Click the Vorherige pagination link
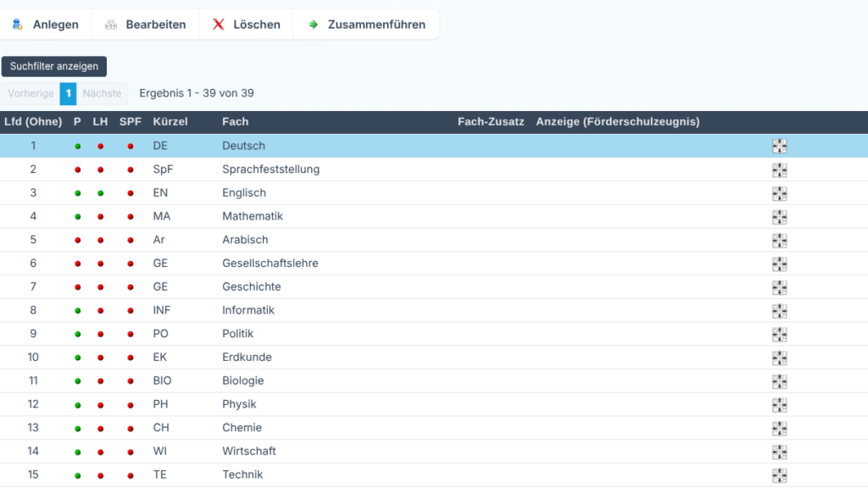Image resolution: width=868 pixels, height=489 pixels. pyautogui.click(x=31, y=93)
